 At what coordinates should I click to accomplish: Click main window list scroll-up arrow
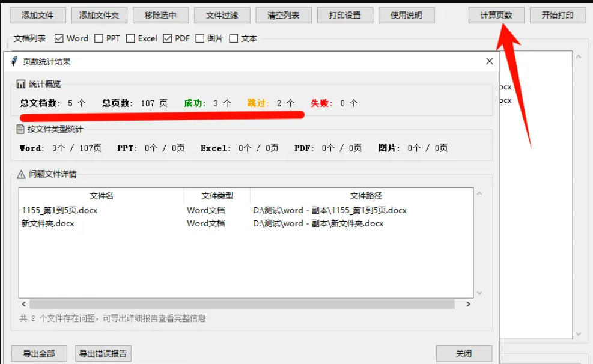579,56
